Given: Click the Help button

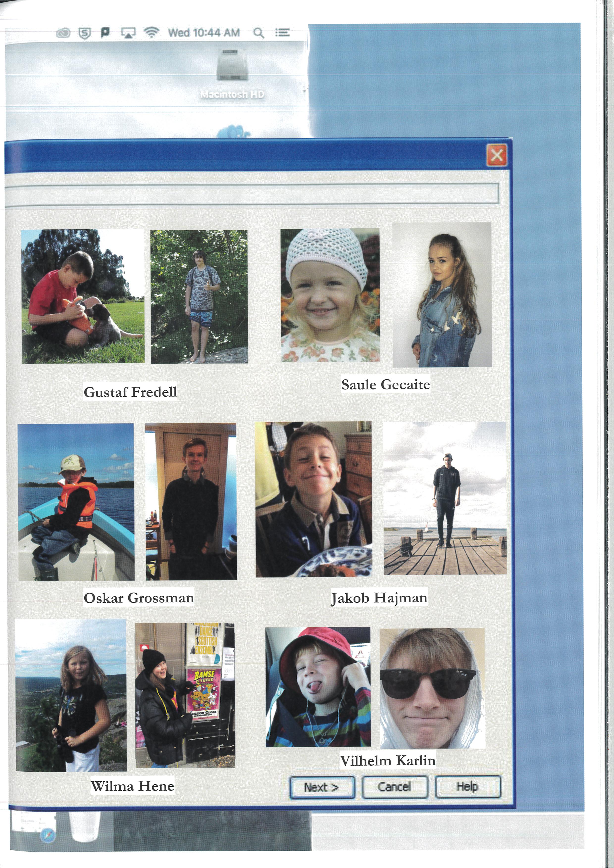Looking at the screenshot, I should (x=468, y=787).
